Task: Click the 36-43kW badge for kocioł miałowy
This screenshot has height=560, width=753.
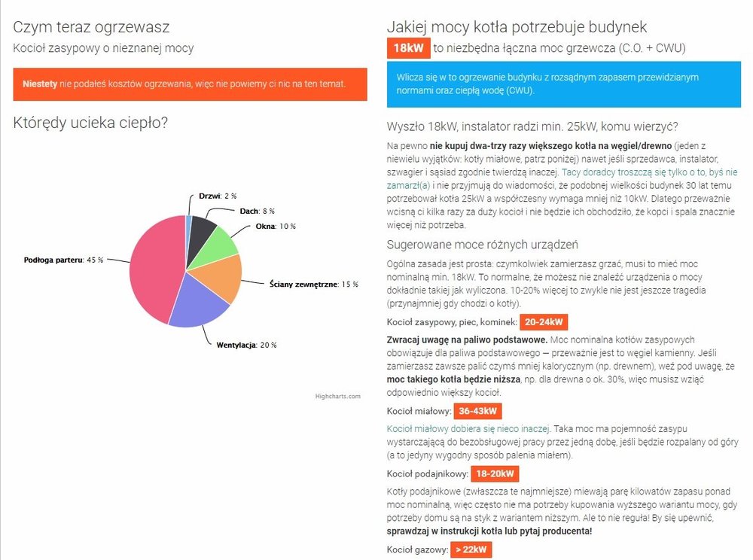Action: point(478,412)
